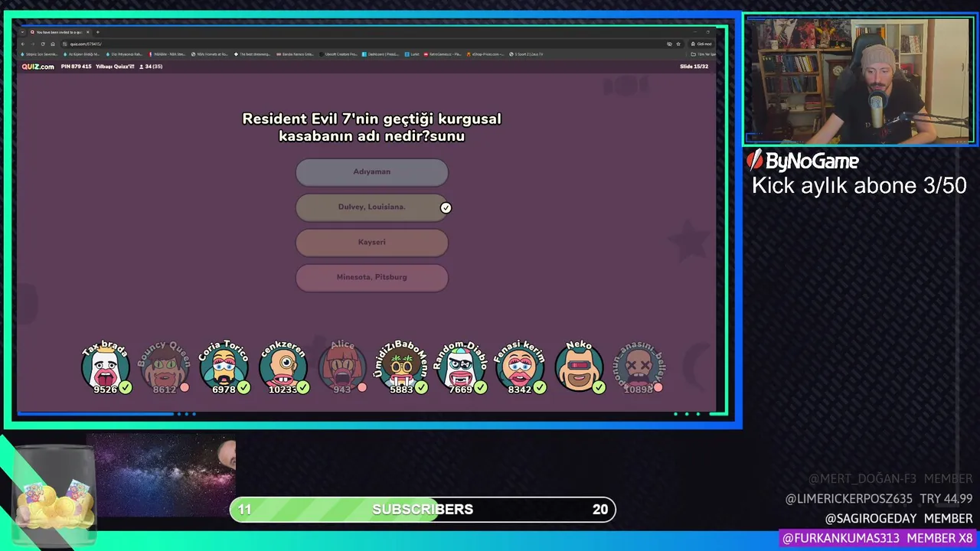Reload the quiz.com page
This screenshot has width=980, height=551.
[43, 44]
